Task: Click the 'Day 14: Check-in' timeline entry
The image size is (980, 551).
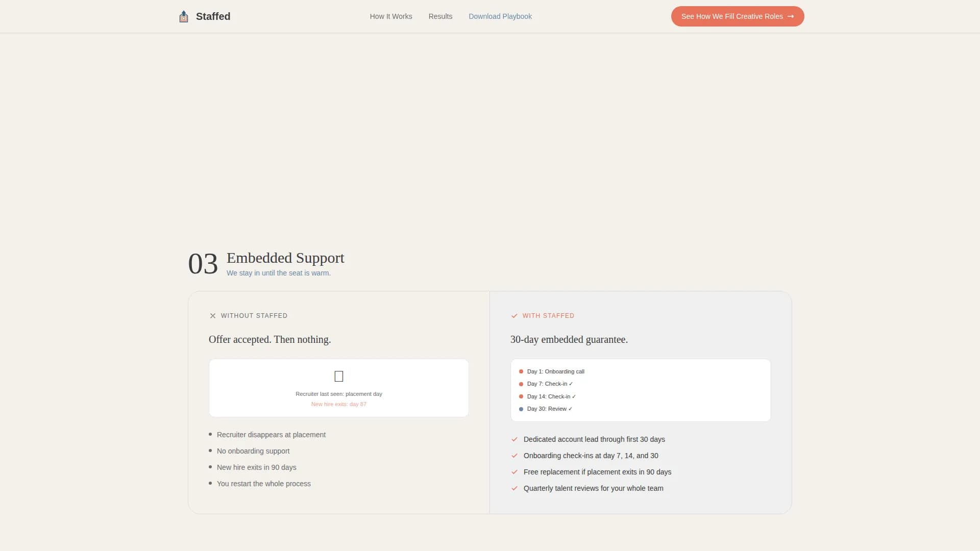Action: [551, 396]
